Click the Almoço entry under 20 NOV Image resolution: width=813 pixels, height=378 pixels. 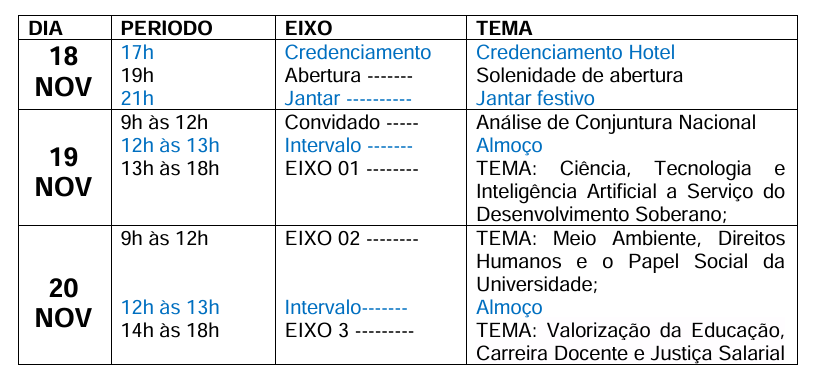click(x=509, y=307)
